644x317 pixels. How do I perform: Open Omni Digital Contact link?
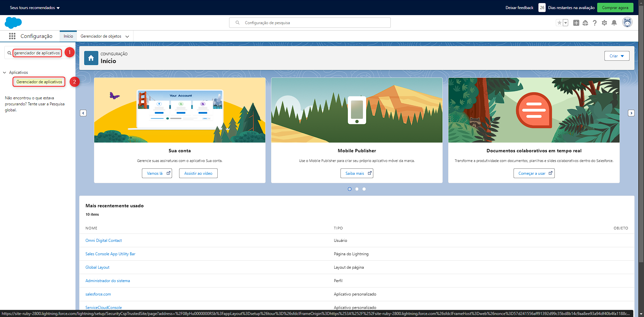click(x=104, y=241)
